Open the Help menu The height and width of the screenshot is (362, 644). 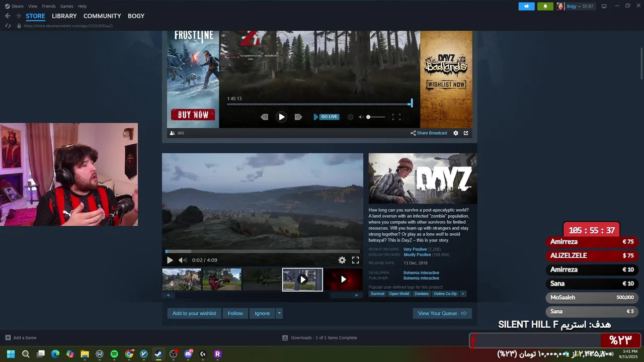82,6
